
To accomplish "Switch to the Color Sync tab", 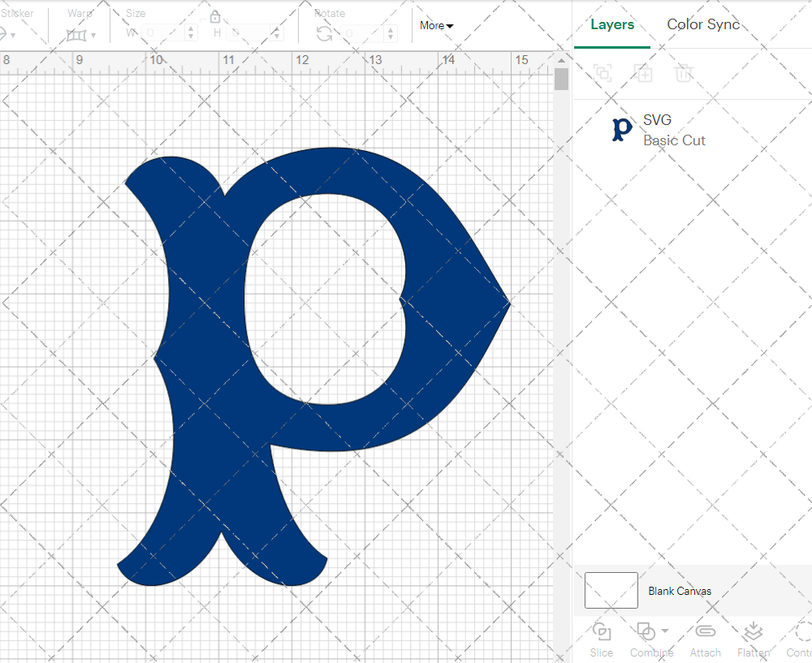I will [x=703, y=24].
